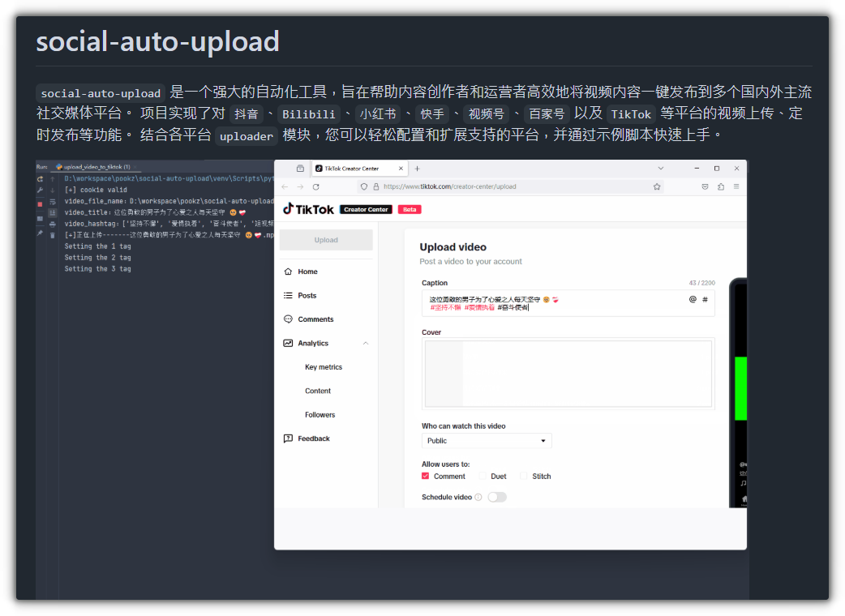
Task: Open the Firefox hamburger menu
Action: (x=736, y=186)
